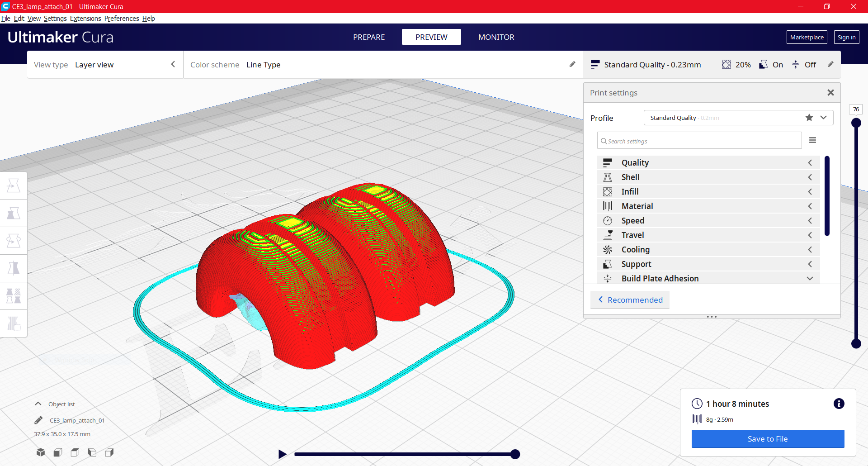
Task: Expand the Cooling settings category
Action: coord(708,249)
